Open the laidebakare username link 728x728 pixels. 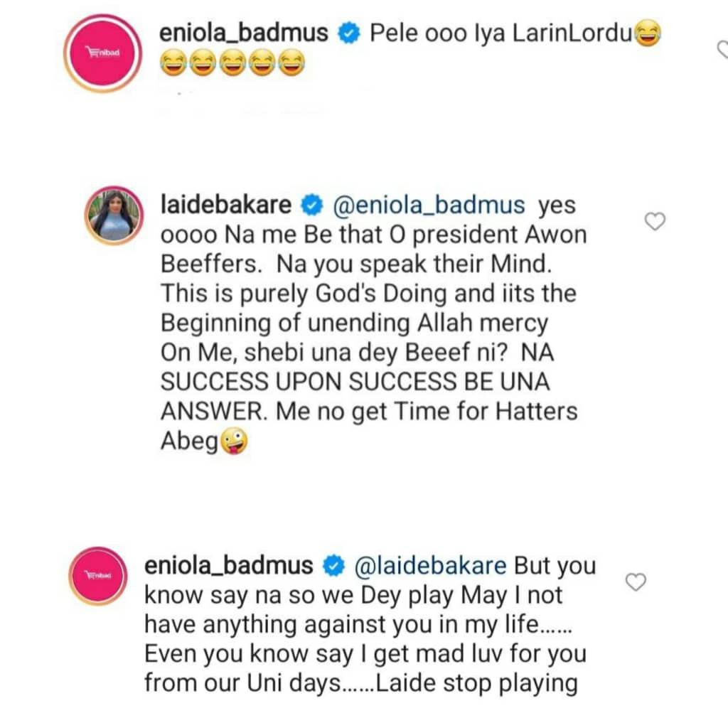227,205
